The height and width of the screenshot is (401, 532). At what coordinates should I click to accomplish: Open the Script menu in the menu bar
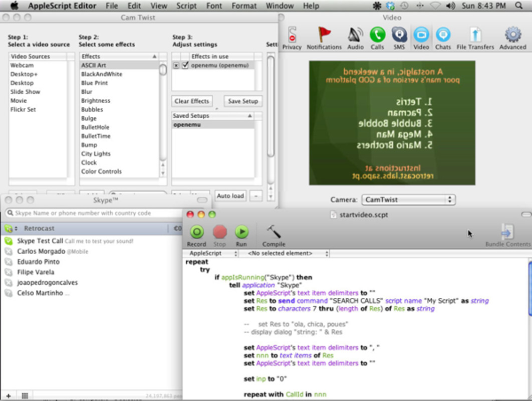186,6
